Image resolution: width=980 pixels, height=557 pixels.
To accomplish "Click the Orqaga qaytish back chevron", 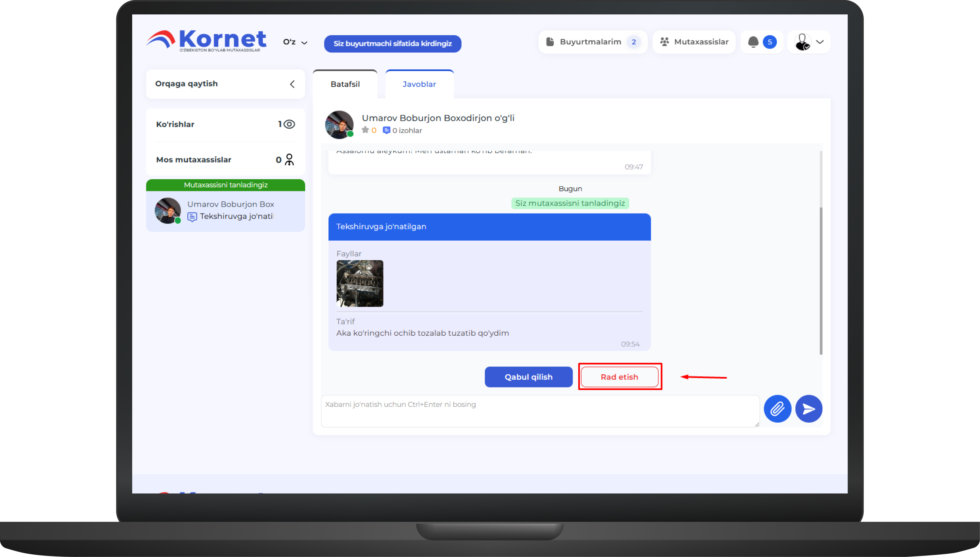I will point(292,84).
